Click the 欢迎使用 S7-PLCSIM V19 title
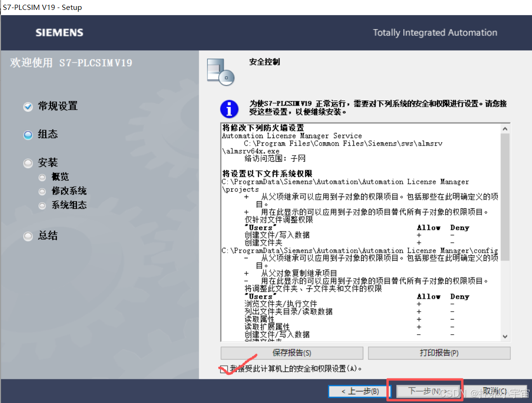This screenshot has width=532, height=403. tap(71, 63)
